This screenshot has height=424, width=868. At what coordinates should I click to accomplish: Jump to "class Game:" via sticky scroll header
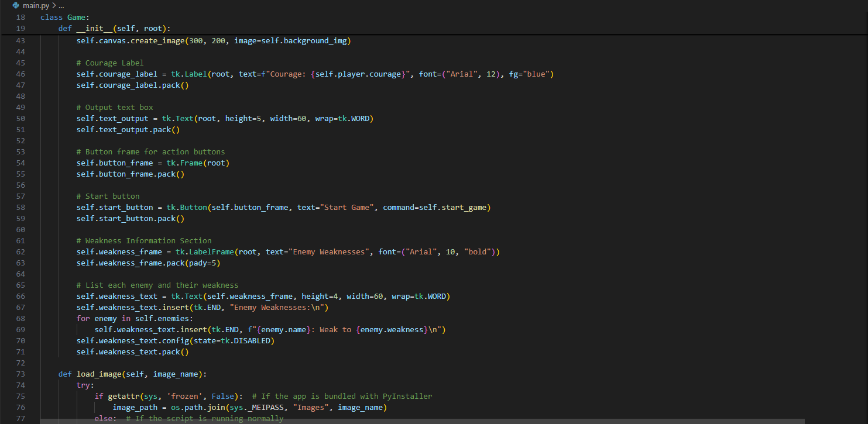click(64, 16)
